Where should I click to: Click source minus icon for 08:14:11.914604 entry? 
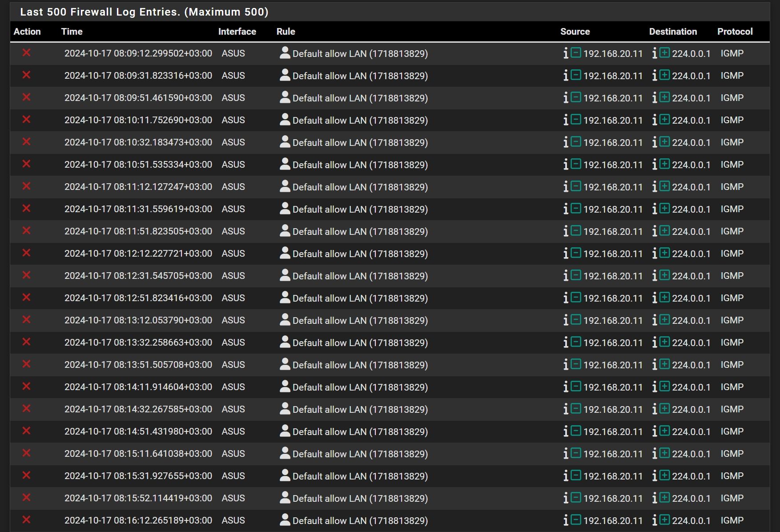pos(576,386)
